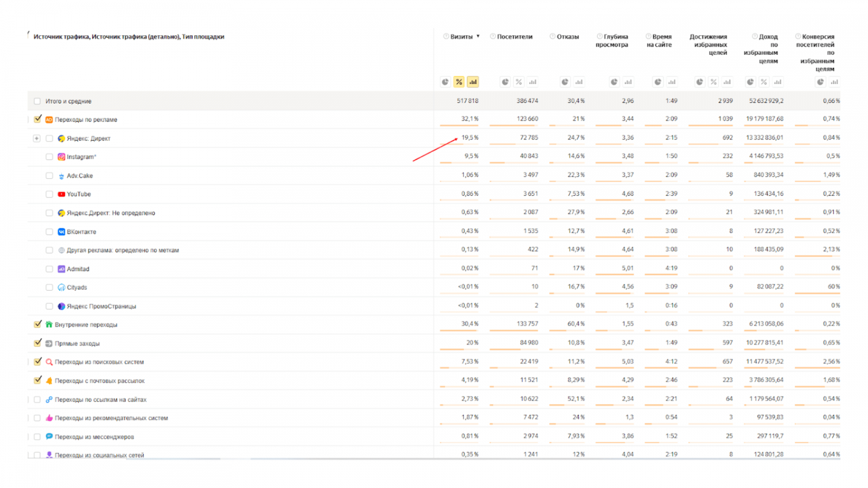Click the percent icon under Посетители

pyautogui.click(x=519, y=82)
